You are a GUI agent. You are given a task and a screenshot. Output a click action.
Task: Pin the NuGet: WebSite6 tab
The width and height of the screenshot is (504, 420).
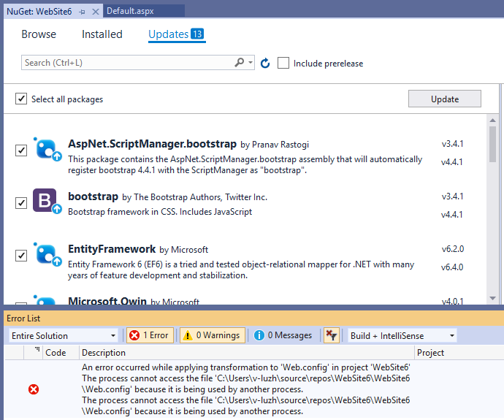click(83, 12)
